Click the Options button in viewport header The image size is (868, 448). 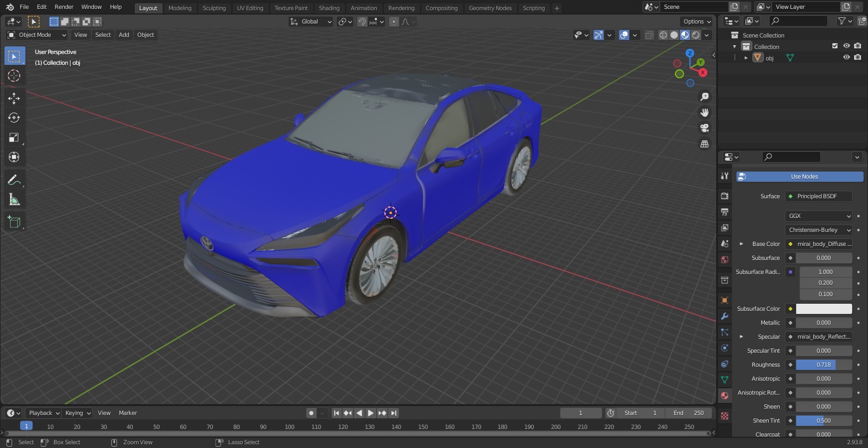click(x=697, y=22)
